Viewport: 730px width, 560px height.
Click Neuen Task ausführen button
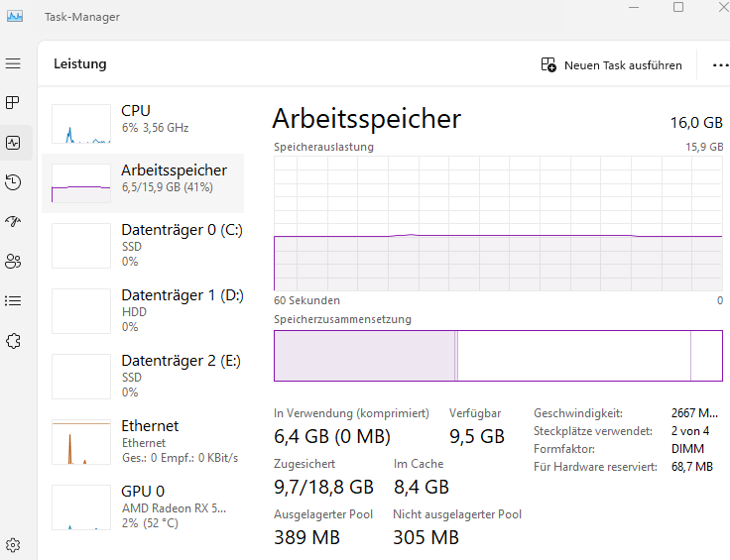(x=612, y=65)
